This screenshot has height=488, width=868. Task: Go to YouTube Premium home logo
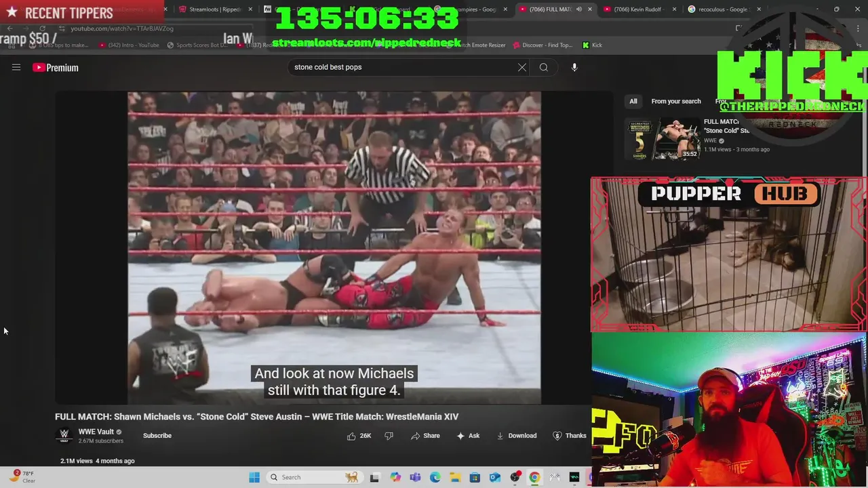click(x=56, y=68)
